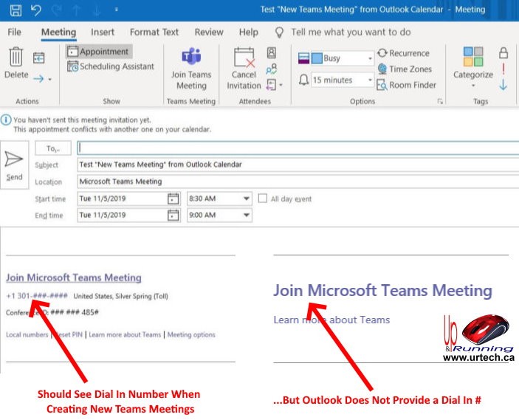This screenshot has width=519, height=420.
Task: Open Quick Access Toolbar customize arrow
Action: click(116, 10)
